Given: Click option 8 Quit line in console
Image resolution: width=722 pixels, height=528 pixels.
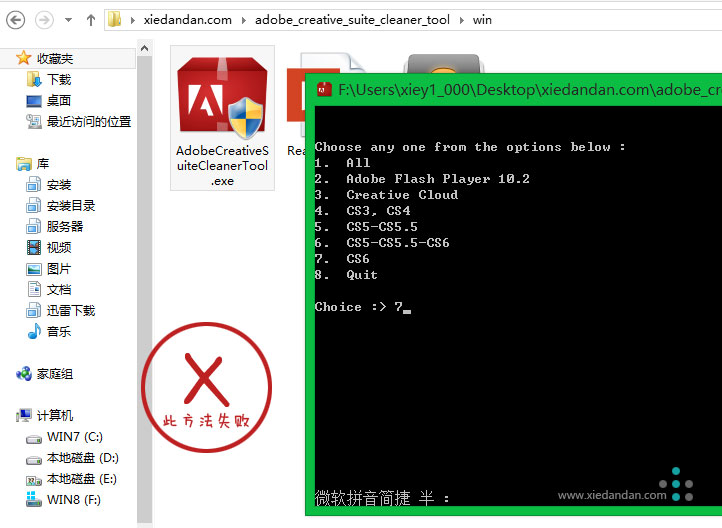Looking at the screenshot, I should 346,275.
